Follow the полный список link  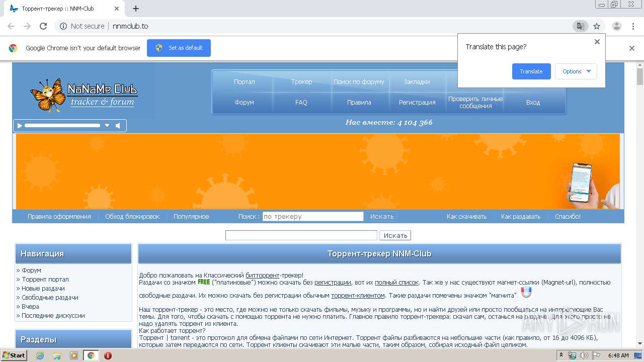pos(396,283)
